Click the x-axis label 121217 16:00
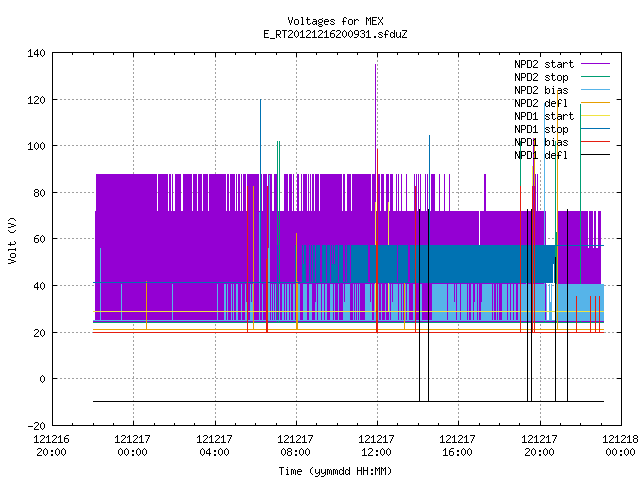This screenshot has width=640, height=480. 457,446
